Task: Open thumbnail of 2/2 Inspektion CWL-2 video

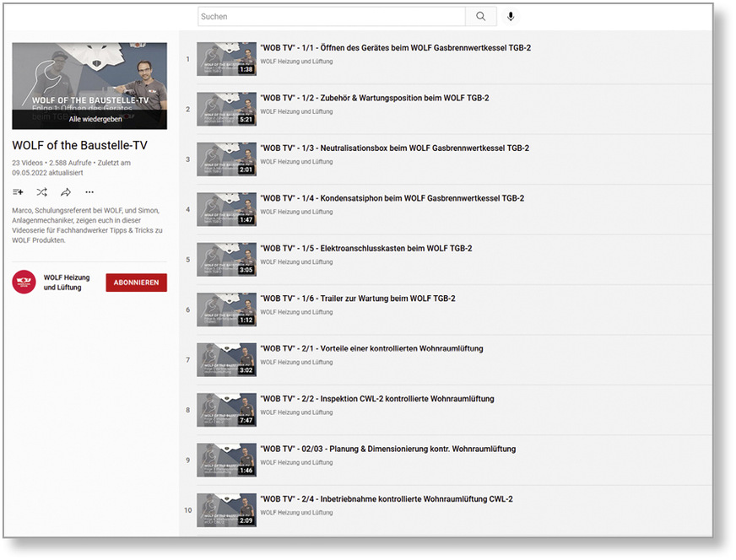Action: (x=226, y=410)
